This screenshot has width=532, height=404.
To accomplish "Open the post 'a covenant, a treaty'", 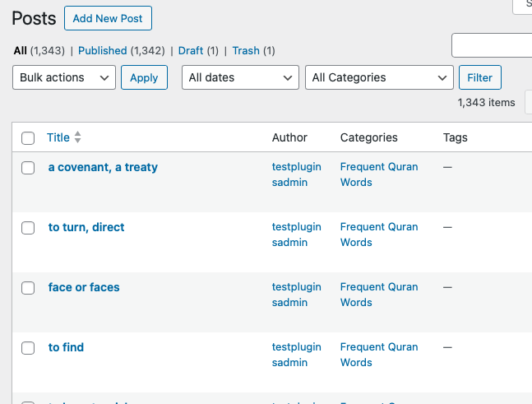I will point(103,167).
